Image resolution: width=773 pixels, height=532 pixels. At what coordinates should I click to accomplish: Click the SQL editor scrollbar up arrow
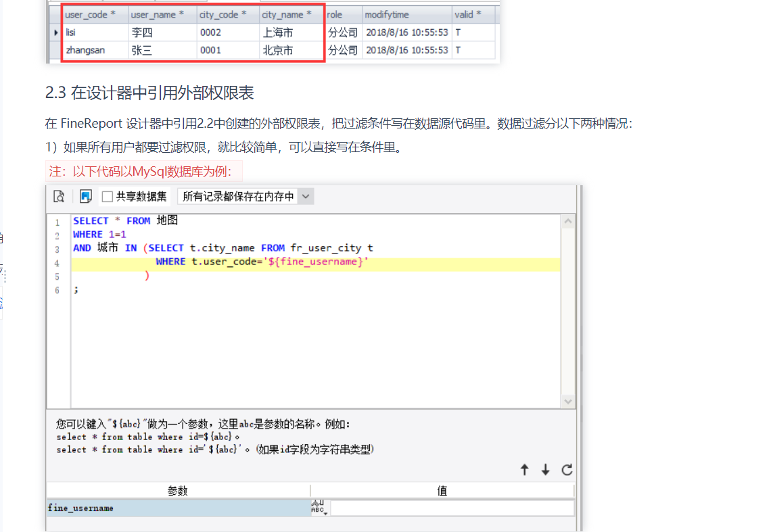568,221
